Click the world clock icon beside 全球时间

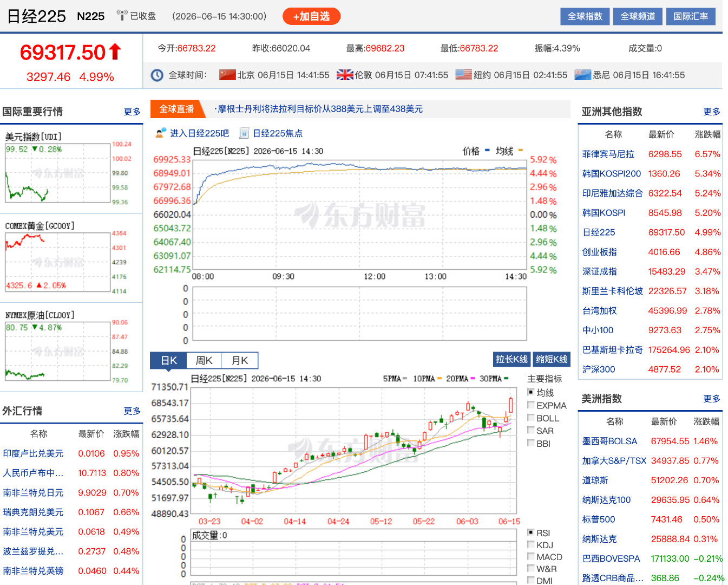[157, 75]
